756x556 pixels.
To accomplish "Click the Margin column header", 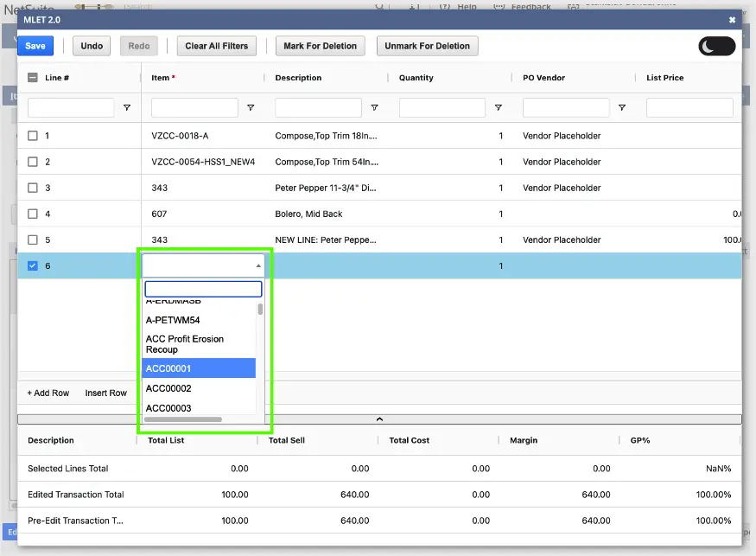I will click(524, 440).
